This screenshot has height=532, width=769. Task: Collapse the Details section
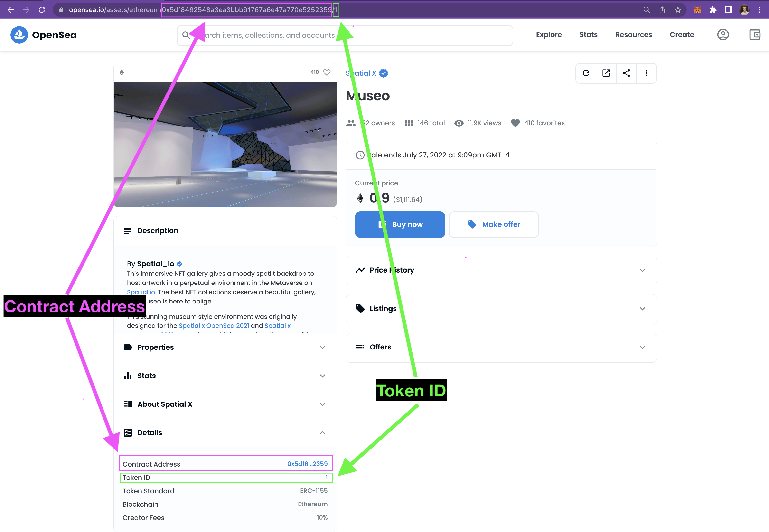(x=225, y=433)
